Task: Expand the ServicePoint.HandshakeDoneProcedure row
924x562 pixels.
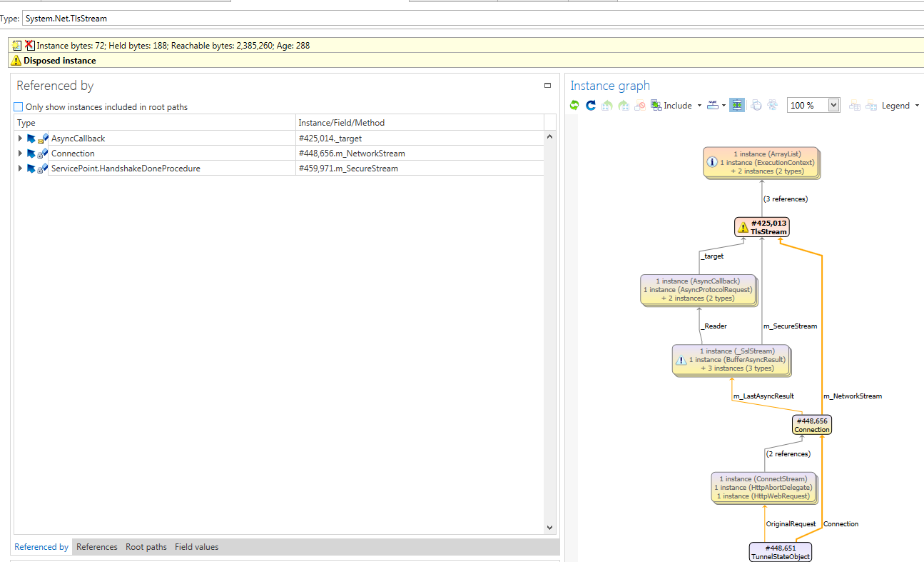Action: [20, 169]
